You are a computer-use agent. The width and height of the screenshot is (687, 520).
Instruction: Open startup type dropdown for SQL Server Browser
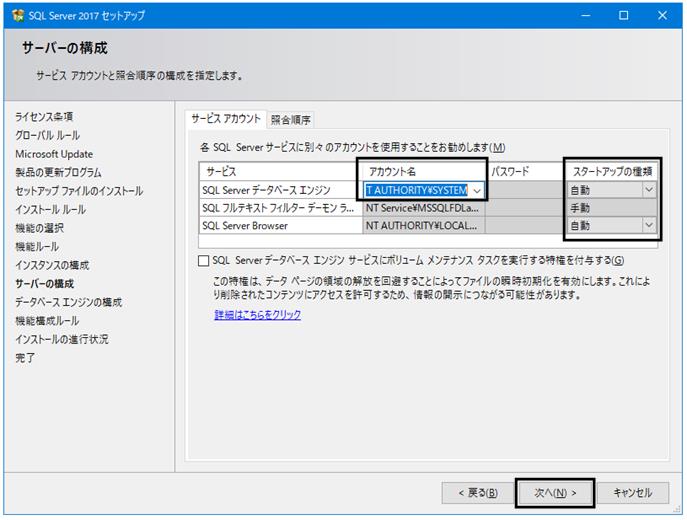click(x=649, y=226)
